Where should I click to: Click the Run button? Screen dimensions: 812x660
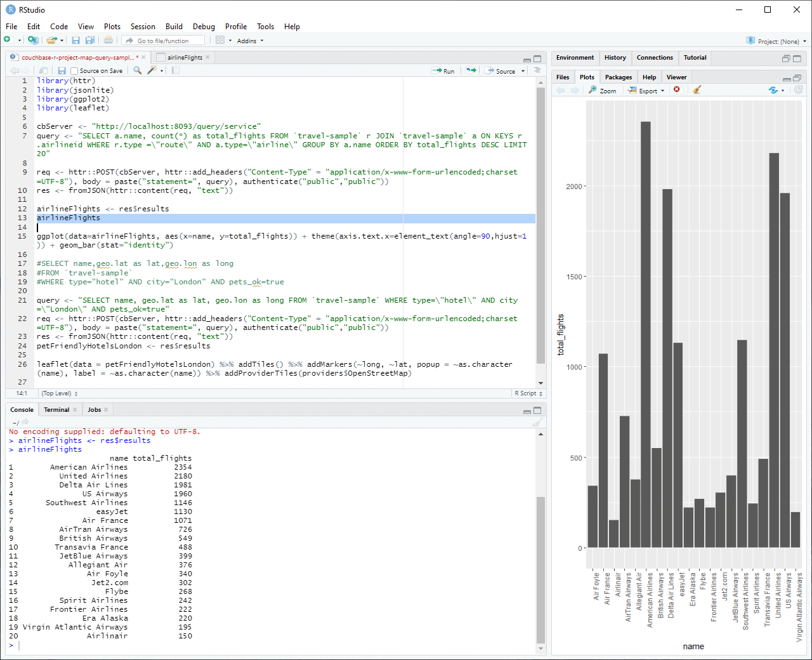(443, 71)
